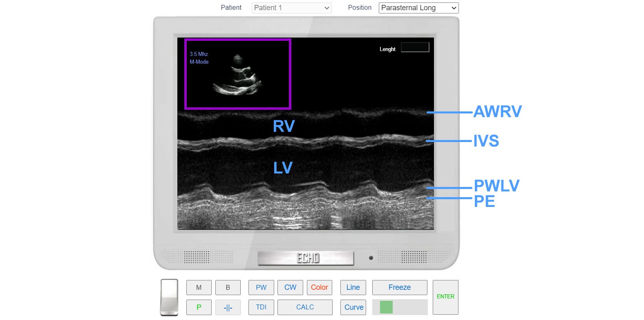Click the green slider handle

(386, 307)
